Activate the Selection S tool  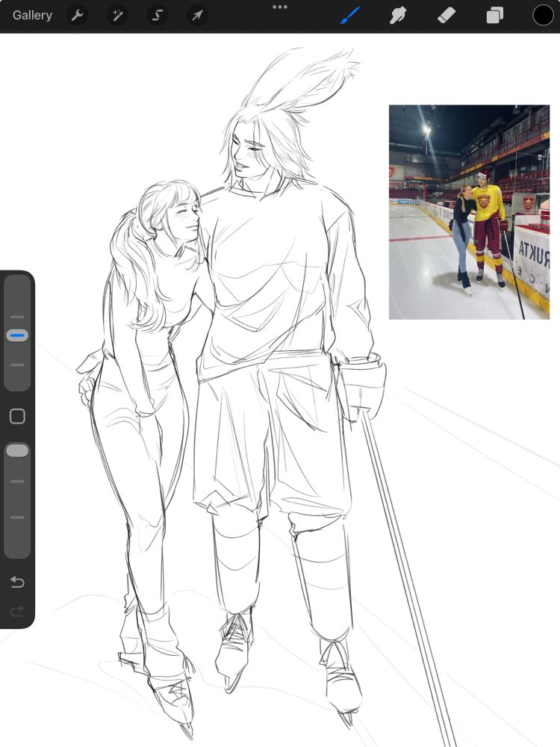click(x=157, y=15)
